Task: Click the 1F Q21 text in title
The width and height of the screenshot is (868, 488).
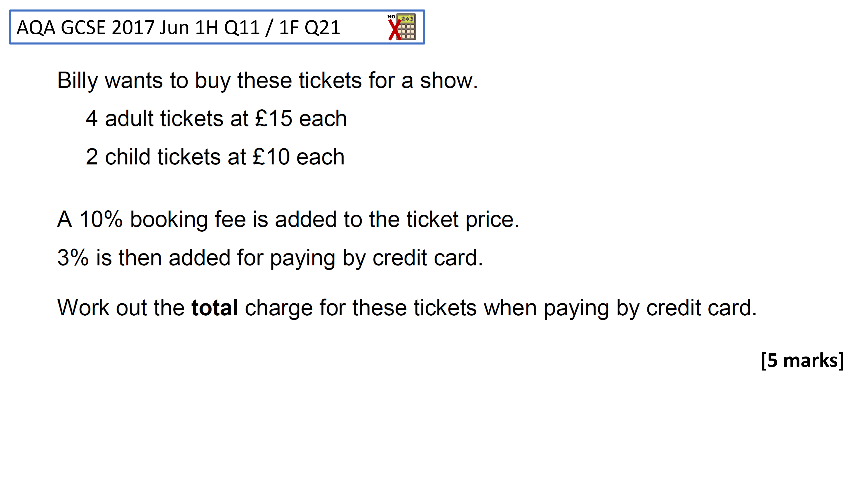Action: pyautogui.click(x=309, y=28)
